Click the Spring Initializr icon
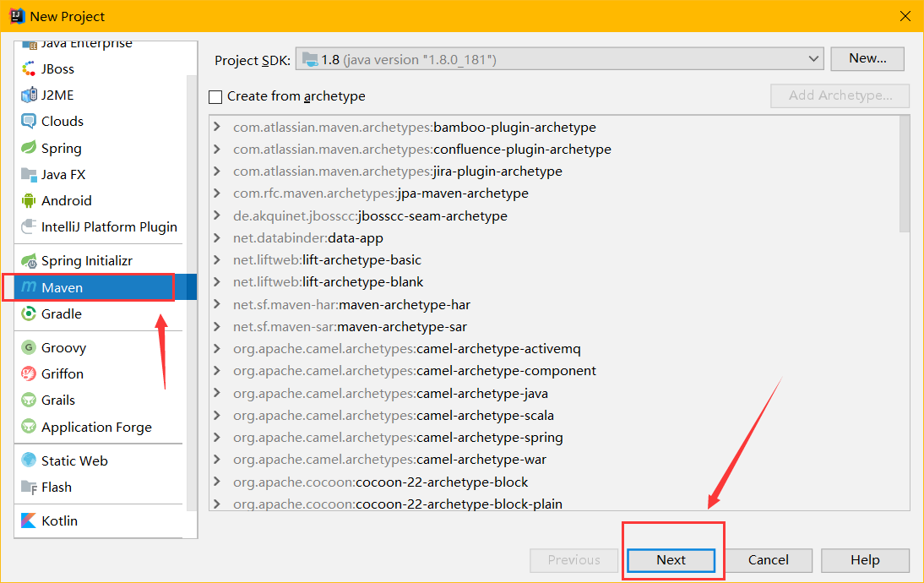The width and height of the screenshot is (924, 583). click(x=28, y=260)
